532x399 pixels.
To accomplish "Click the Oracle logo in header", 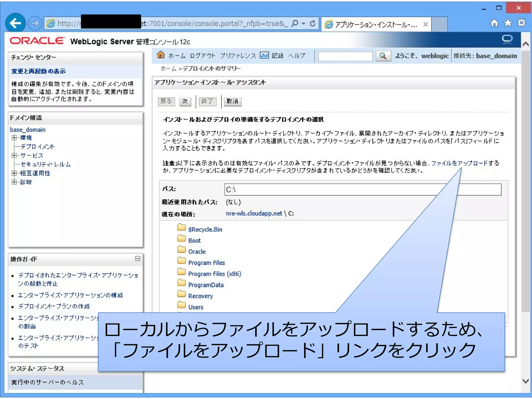I will click(x=37, y=41).
